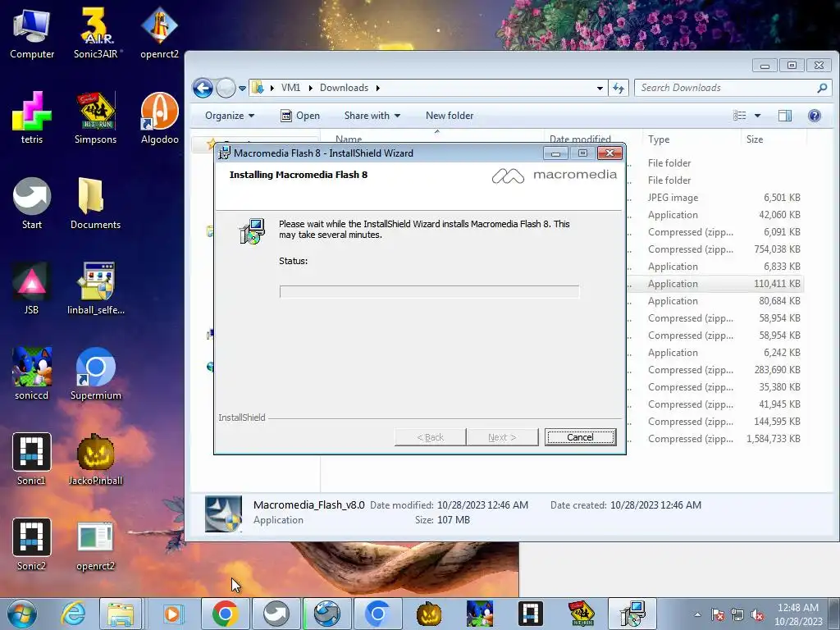Toggle the Explorer preview pane button

click(x=785, y=116)
